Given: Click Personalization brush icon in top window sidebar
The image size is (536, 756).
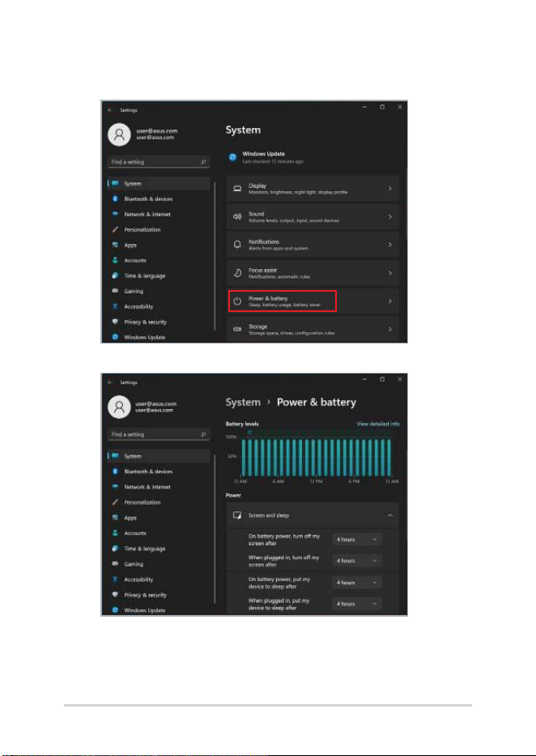Looking at the screenshot, I should [x=115, y=229].
